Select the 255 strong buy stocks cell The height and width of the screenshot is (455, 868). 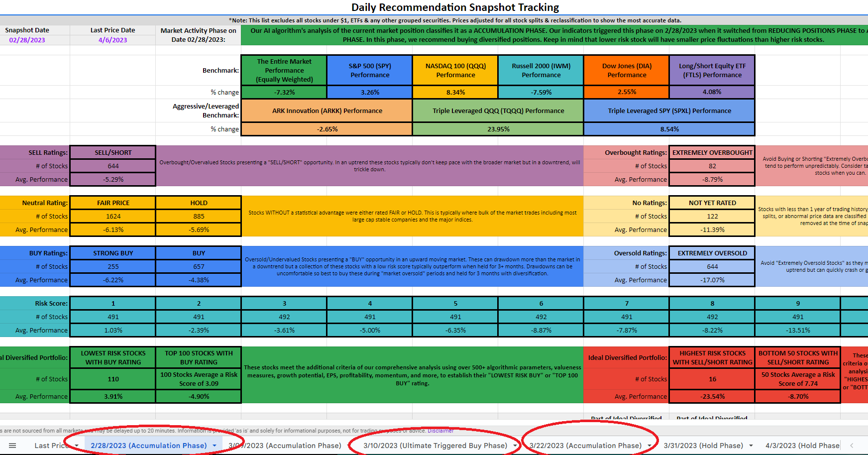[x=113, y=267]
